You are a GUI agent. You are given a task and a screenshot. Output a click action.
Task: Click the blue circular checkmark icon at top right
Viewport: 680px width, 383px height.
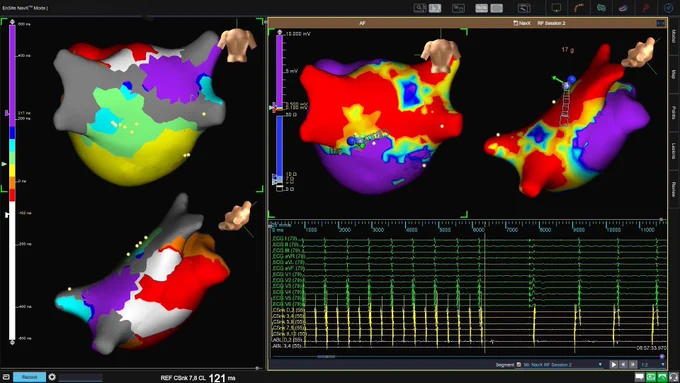coord(668,8)
